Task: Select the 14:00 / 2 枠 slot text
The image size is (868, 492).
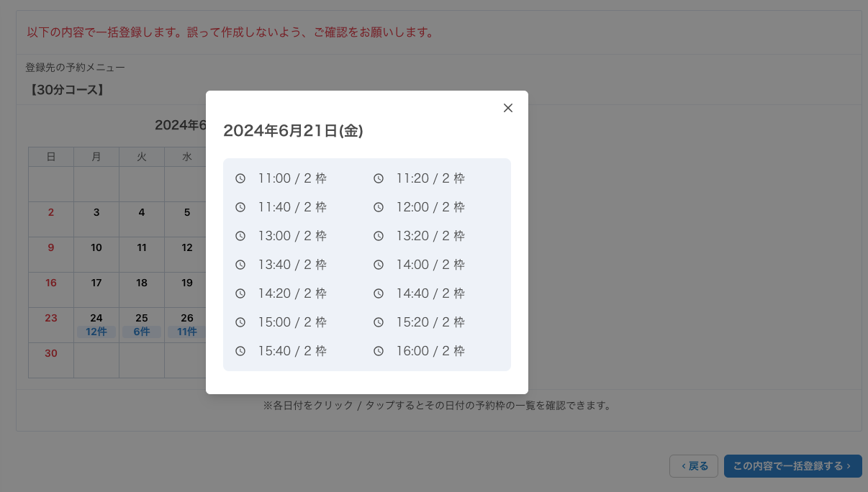Action: point(430,265)
